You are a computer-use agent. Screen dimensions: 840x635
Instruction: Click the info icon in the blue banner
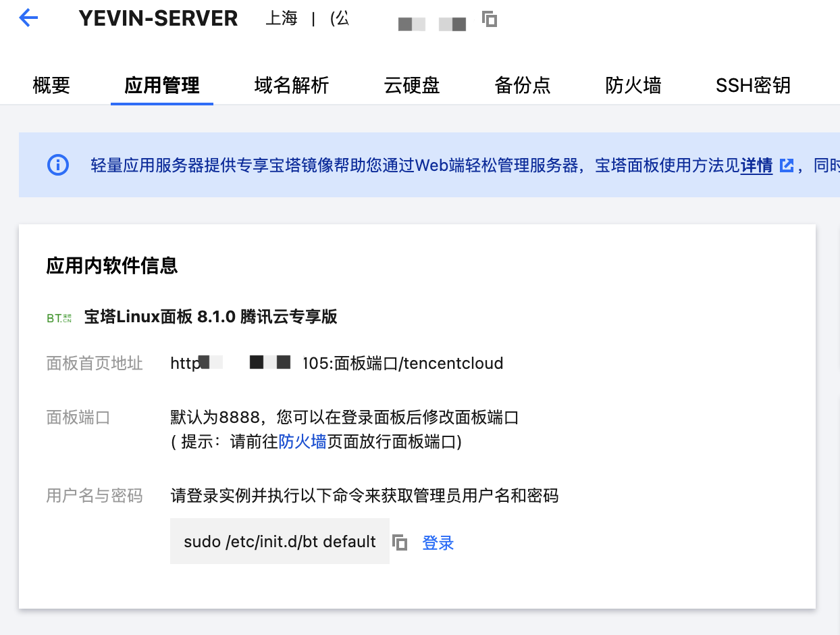pos(58,165)
